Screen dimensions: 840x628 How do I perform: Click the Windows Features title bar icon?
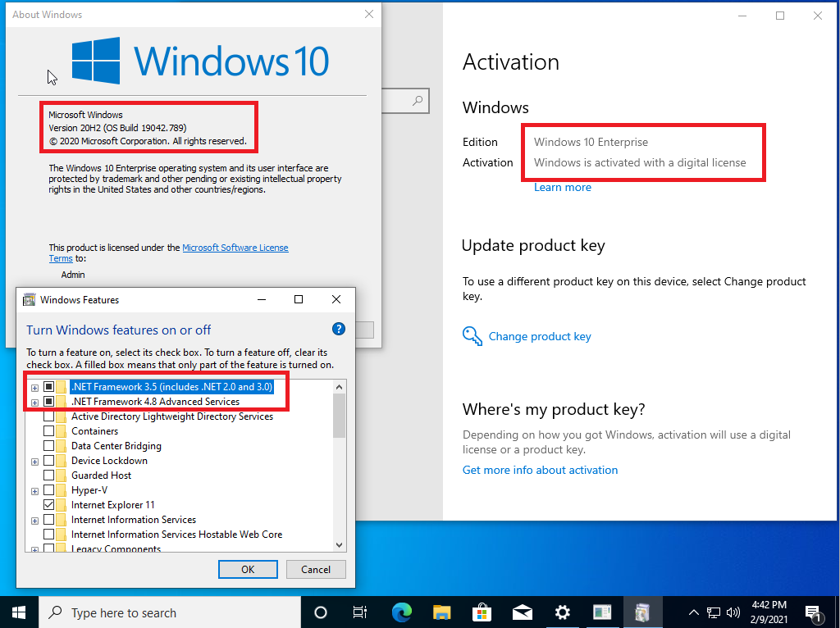click(x=29, y=299)
